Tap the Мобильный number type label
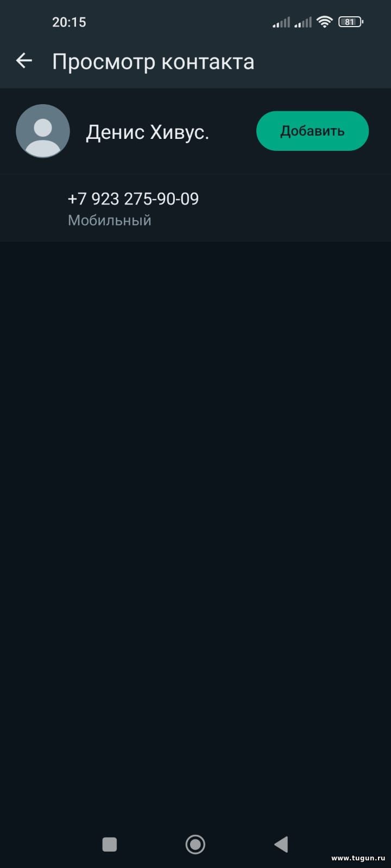Screen dimensions: 391x868 pyautogui.click(x=109, y=220)
